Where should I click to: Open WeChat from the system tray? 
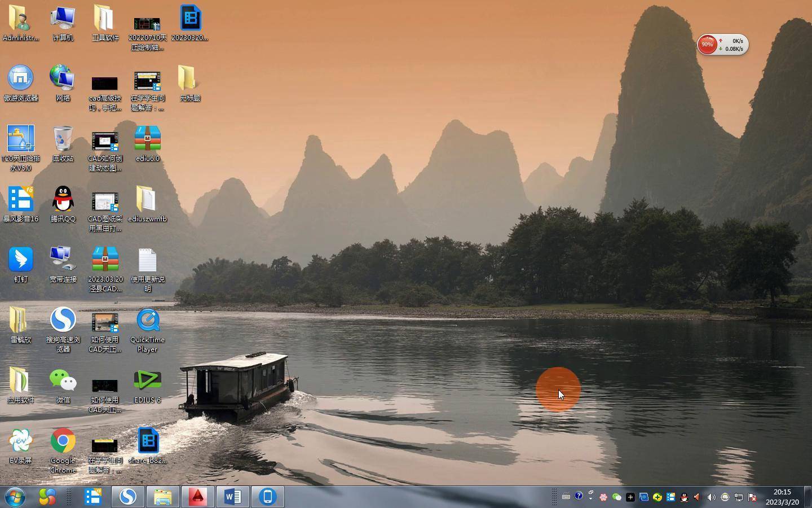617,497
